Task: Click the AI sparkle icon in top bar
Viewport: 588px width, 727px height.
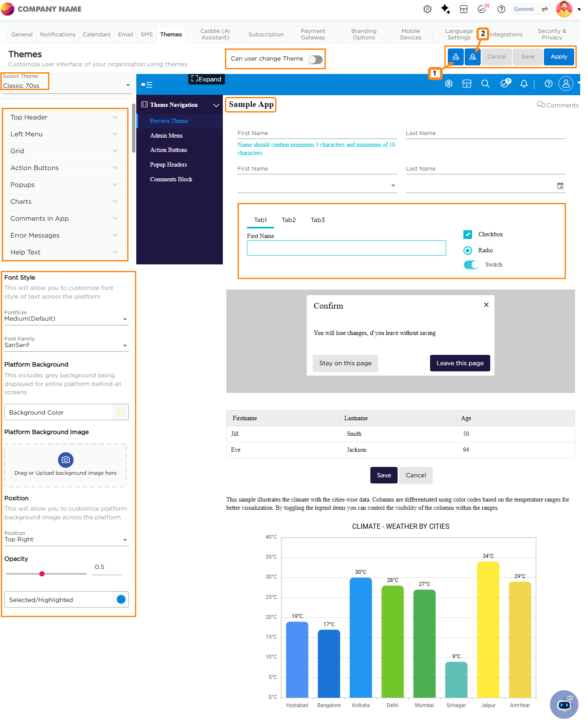Action: (x=445, y=9)
